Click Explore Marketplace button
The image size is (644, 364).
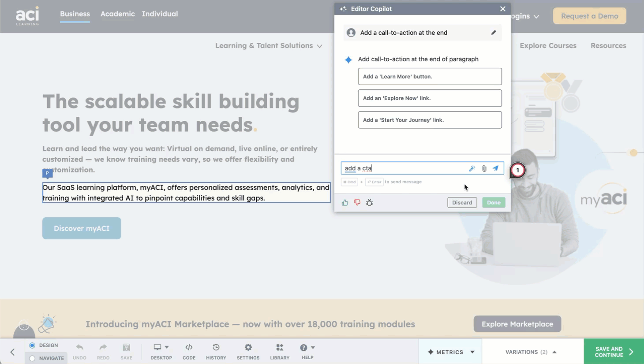click(x=517, y=324)
